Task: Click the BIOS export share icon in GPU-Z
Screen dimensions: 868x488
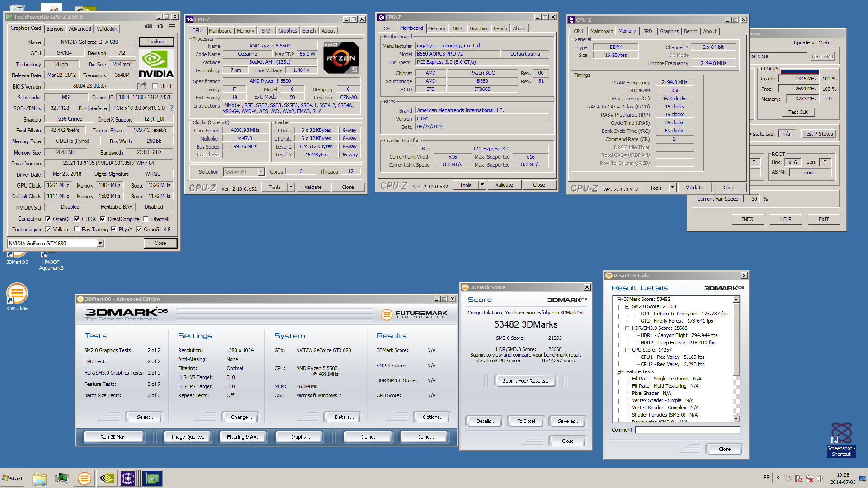Action: coord(142,85)
